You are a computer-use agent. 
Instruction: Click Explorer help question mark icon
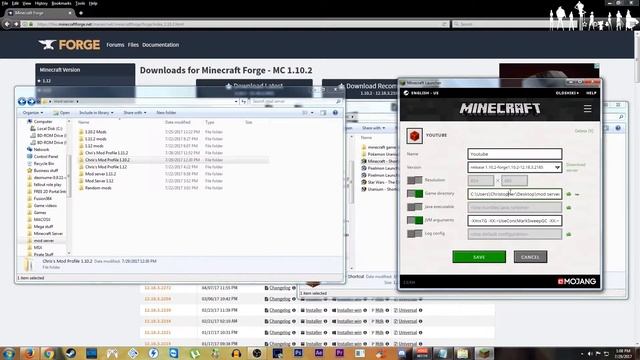click(335, 113)
